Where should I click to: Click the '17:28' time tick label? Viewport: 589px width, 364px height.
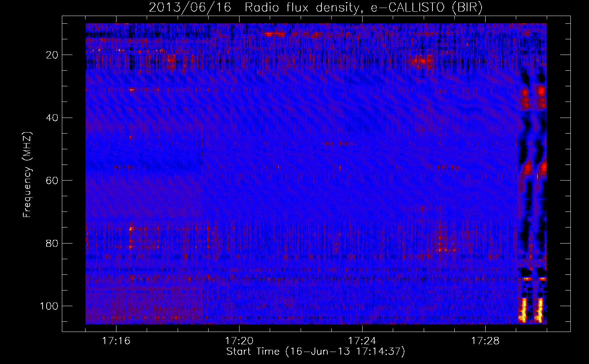(x=485, y=341)
